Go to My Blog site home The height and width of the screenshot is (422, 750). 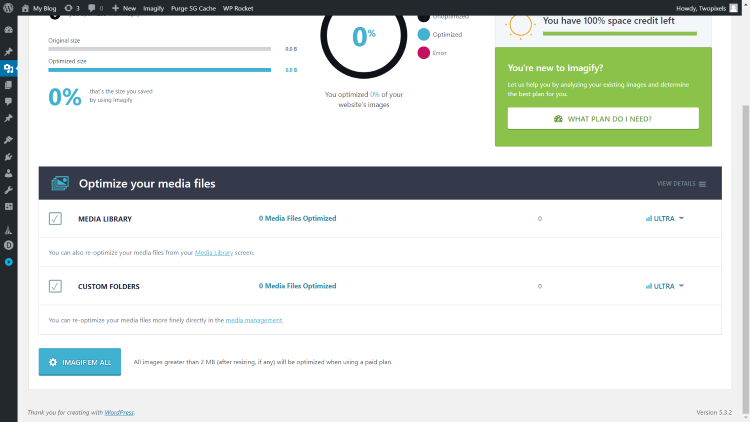pos(39,8)
